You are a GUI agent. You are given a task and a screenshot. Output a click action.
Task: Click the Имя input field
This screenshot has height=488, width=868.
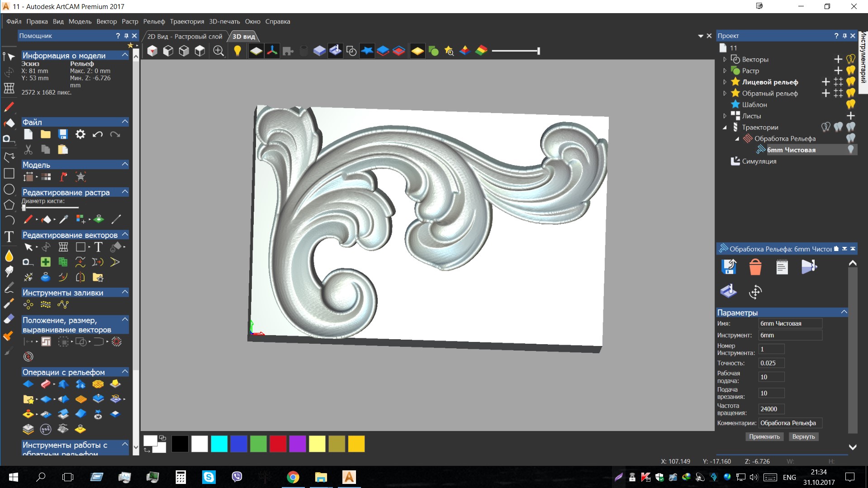point(790,323)
